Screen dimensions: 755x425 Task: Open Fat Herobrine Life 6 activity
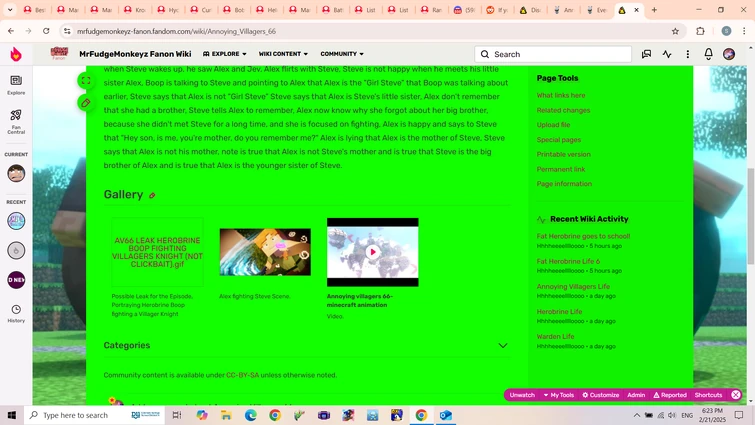click(568, 261)
